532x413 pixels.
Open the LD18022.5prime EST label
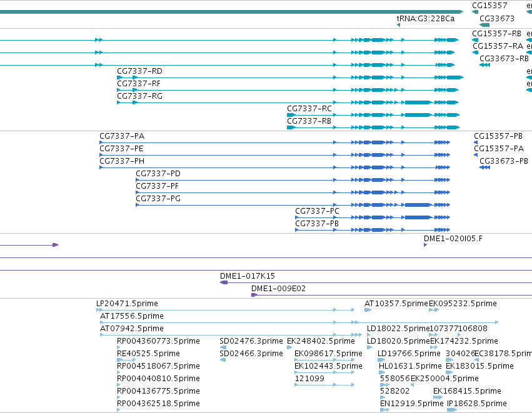click(398, 329)
